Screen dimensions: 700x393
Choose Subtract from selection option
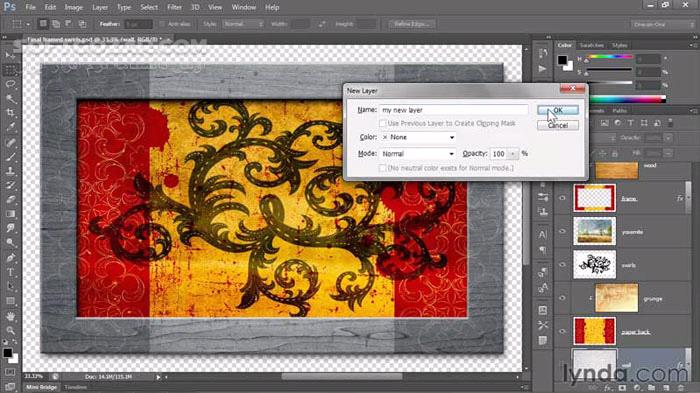click(x=69, y=24)
